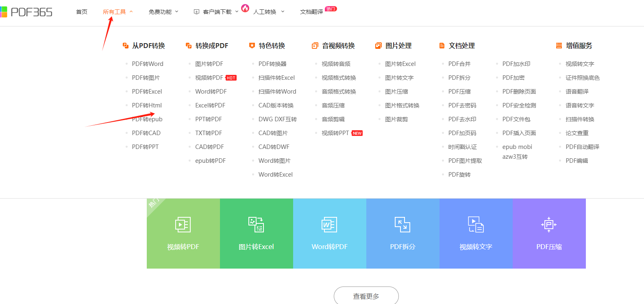644x304 pixels.
Task: Open the PDF转CAD link
Action: [x=146, y=133]
